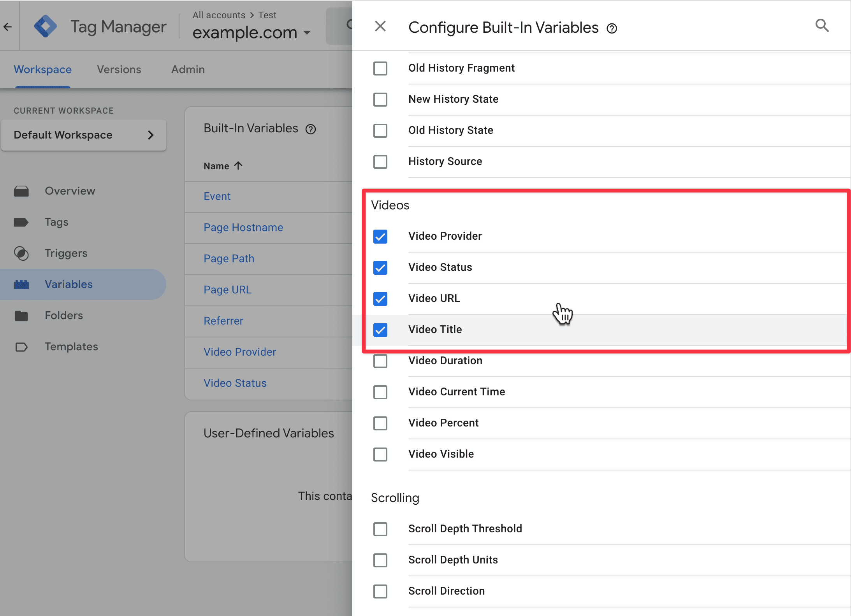851x616 pixels.
Task: Select the Versions tab
Action: coord(119,69)
